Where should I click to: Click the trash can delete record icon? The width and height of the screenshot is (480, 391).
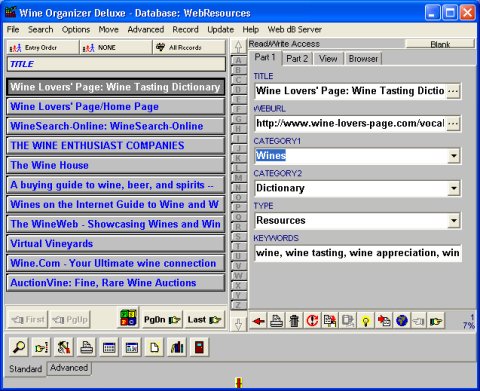(x=294, y=321)
